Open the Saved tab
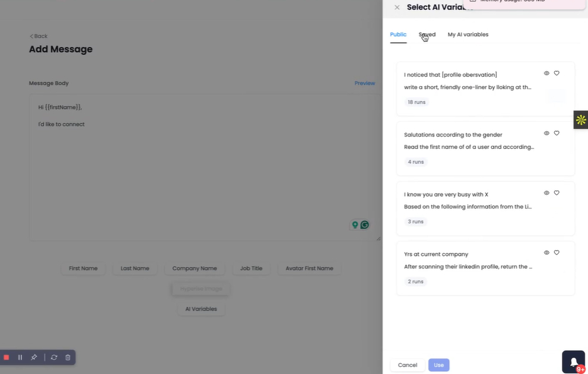The height and width of the screenshot is (374, 588). tap(427, 34)
